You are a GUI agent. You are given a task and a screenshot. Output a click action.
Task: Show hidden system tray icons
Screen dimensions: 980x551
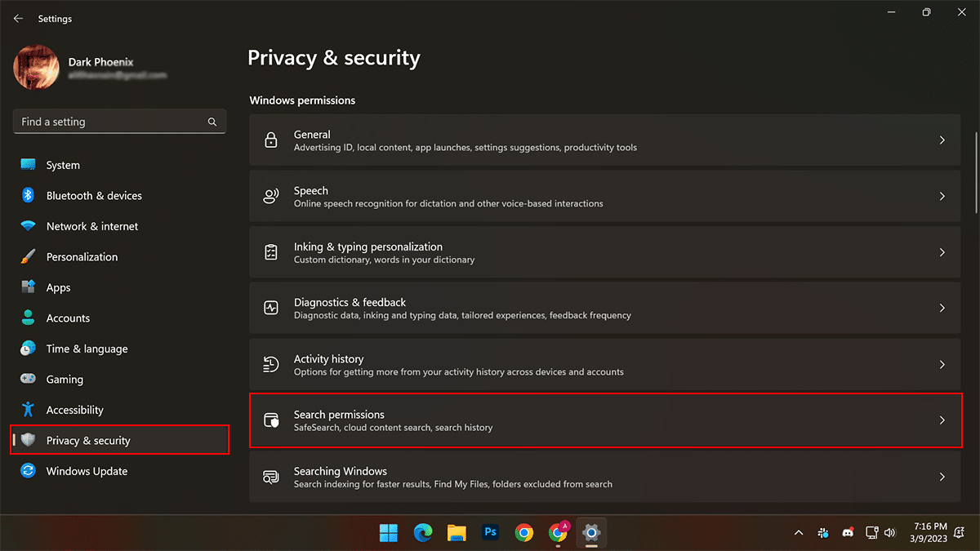click(x=799, y=532)
